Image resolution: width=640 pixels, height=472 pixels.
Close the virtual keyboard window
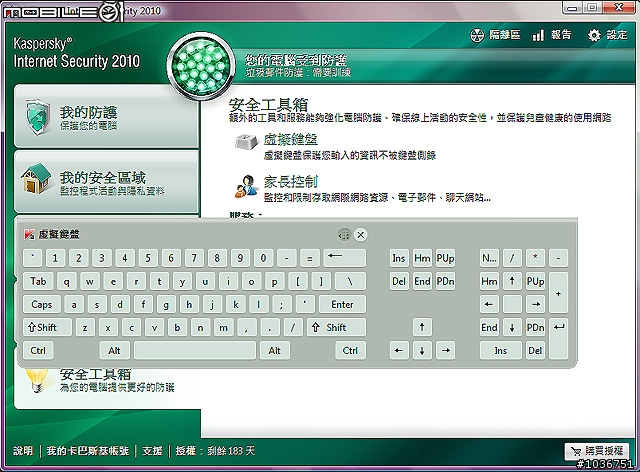coord(360,235)
